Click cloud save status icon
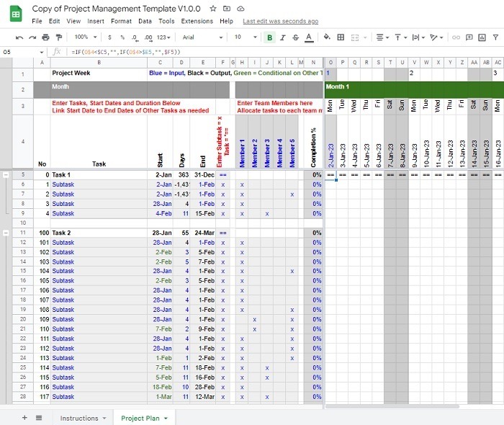Screen dimensions: 504x425 [x=240, y=9]
